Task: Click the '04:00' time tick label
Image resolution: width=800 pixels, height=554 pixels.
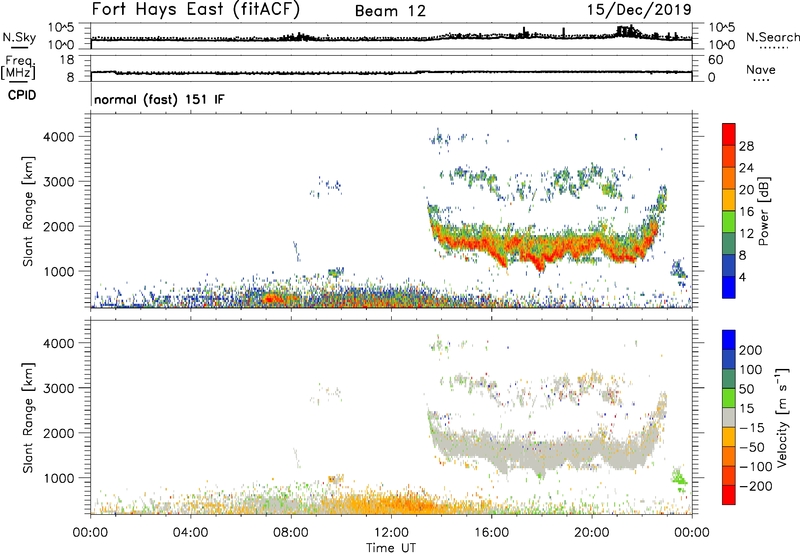Action: coord(191,533)
